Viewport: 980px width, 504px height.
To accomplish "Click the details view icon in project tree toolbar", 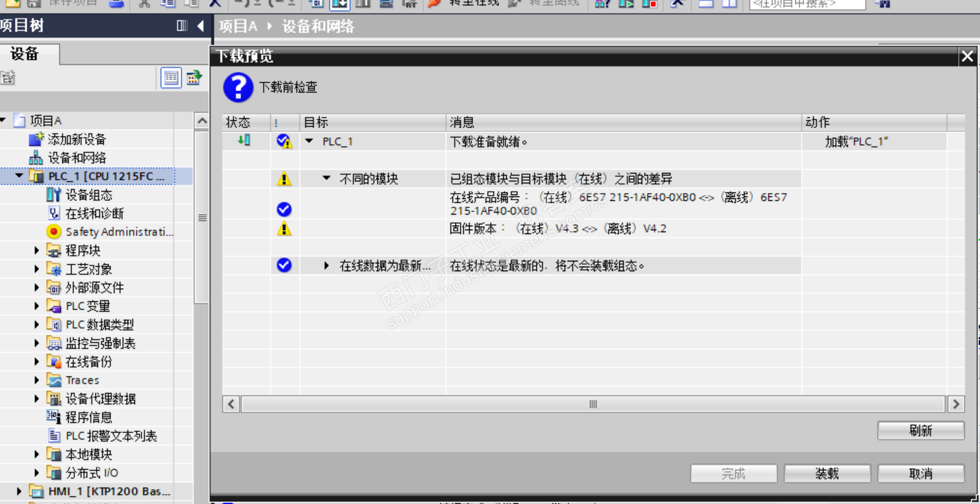I will pos(171,78).
